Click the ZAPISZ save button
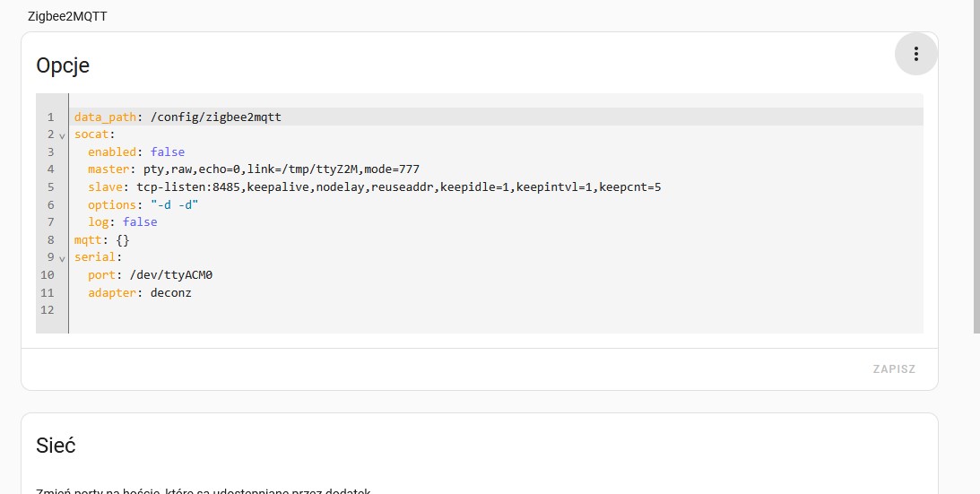980x494 pixels. pos(894,369)
